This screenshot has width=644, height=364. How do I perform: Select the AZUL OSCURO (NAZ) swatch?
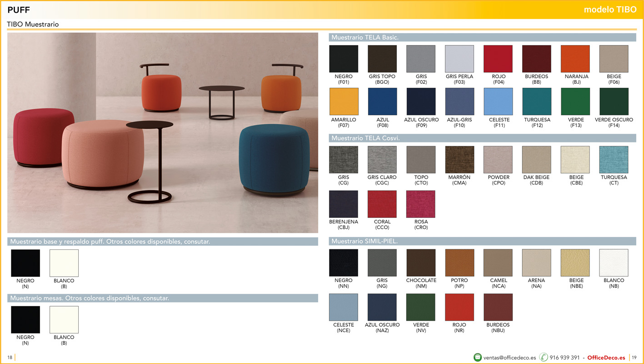pyautogui.click(x=382, y=307)
